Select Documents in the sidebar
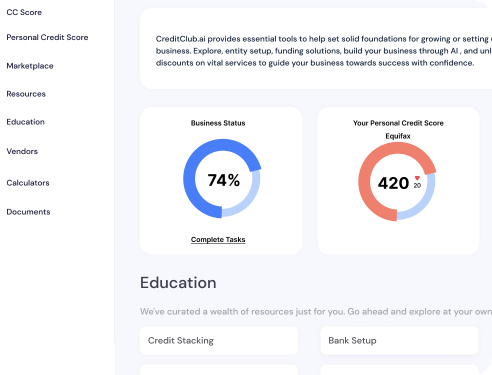 (x=28, y=212)
